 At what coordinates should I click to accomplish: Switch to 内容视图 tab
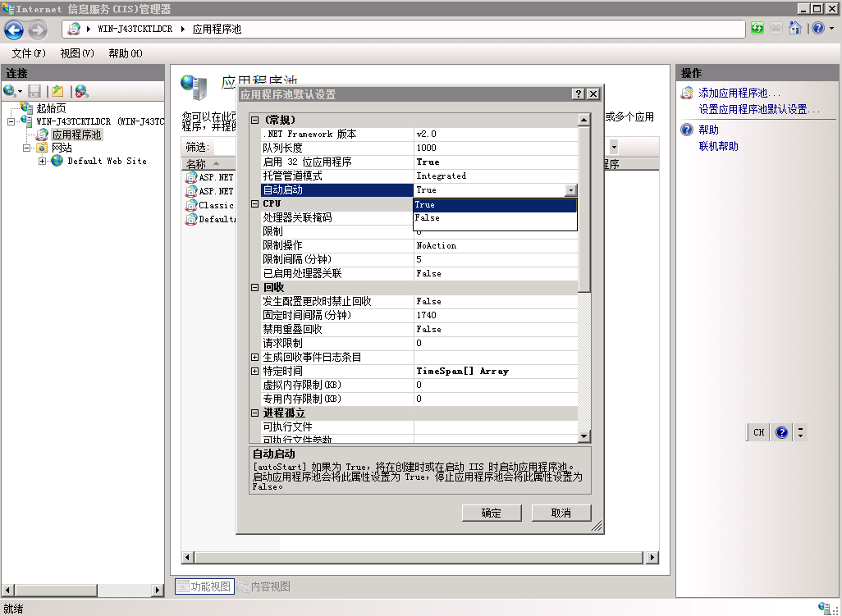(x=264, y=586)
